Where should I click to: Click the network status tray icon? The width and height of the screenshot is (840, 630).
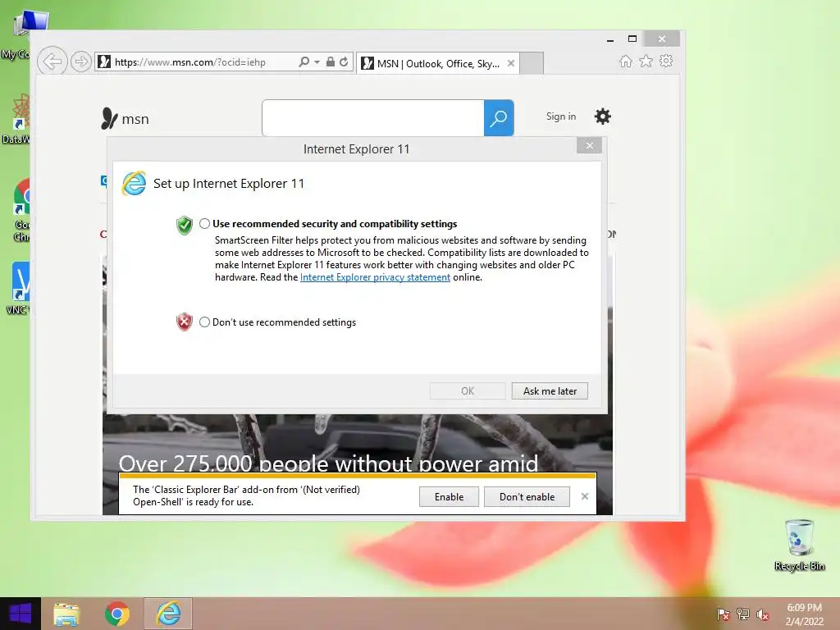(743, 614)
